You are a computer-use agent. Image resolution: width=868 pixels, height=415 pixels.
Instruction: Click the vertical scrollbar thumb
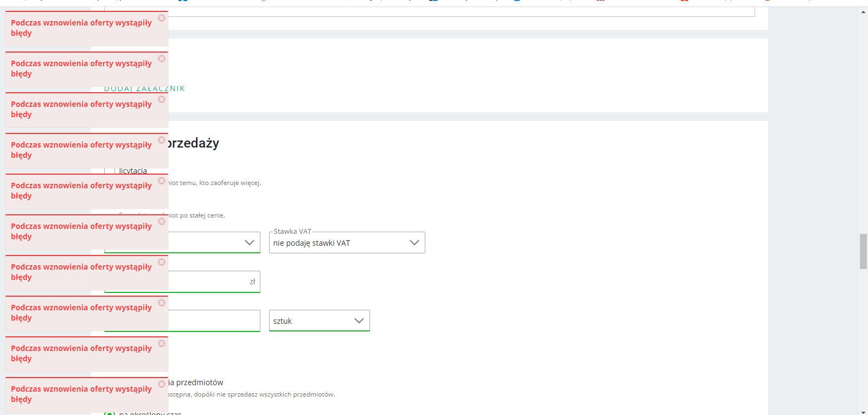pyautogui.click(x=863, y=251)
